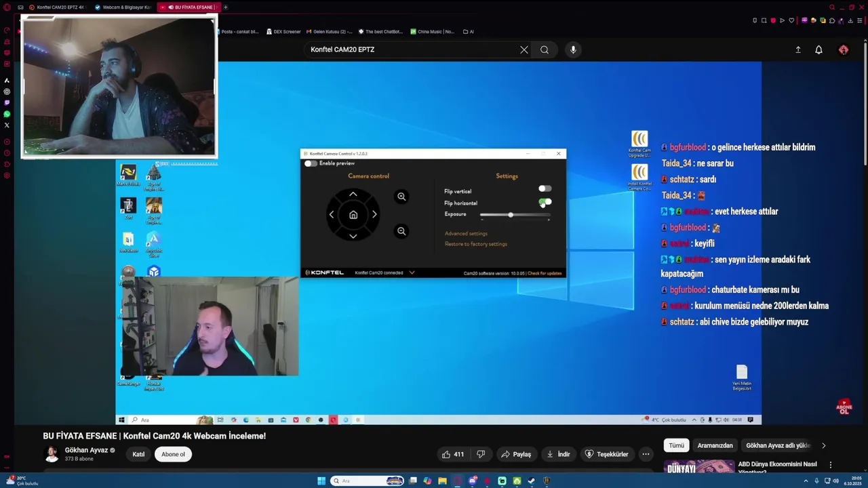Open the YouTube account avatar menu
The image size is (868, 488).
coord(844,49)
